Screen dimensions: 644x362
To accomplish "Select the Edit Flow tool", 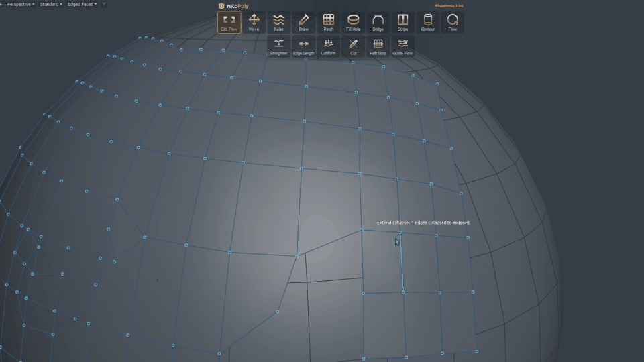I will tap(229, 23).
